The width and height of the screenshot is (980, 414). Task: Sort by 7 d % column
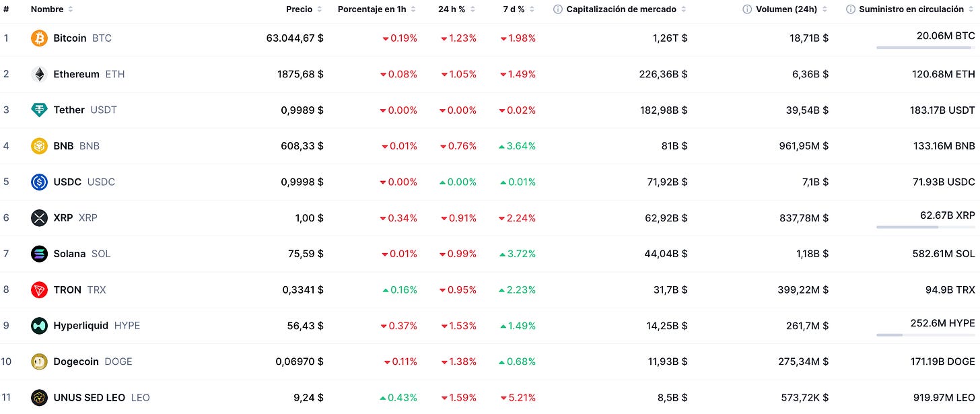point(519,9)
